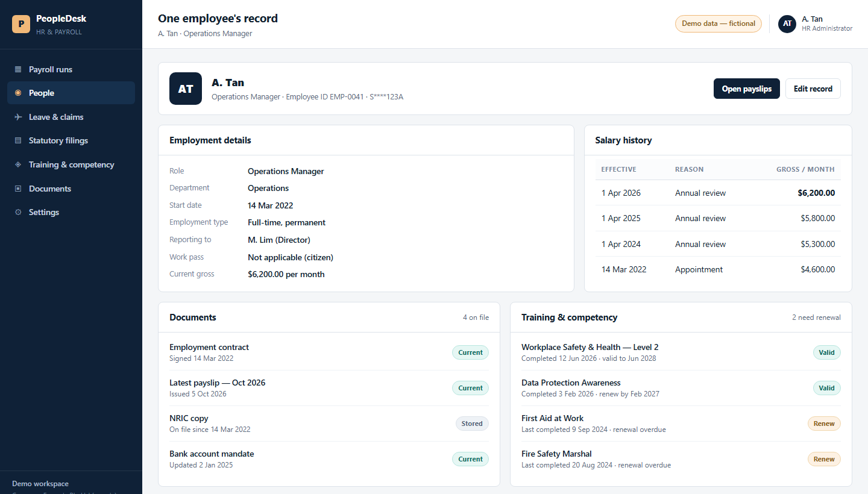Click the Edit record button
The height and width of the screenshot is (494, 868).
point(813,89)
